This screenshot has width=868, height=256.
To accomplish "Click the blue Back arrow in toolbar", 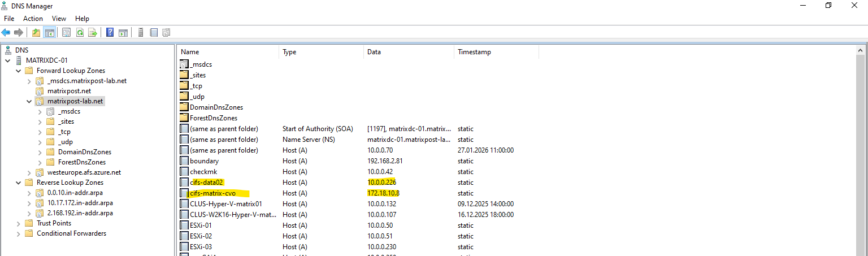I will pyautogui.click(x=6, y=33).
